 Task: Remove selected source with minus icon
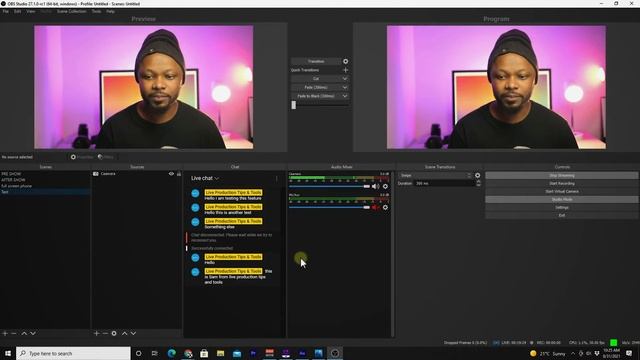(x=105, y=333)
